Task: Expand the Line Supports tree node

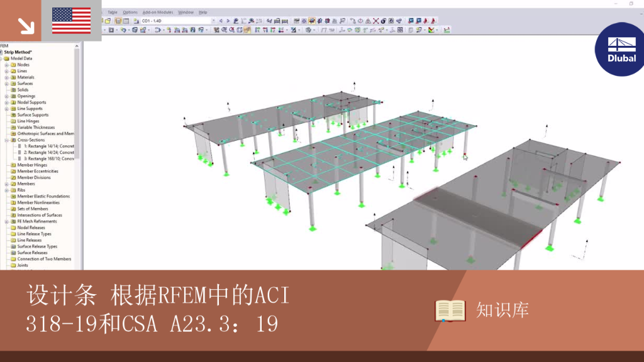Action: click(6, 109)
